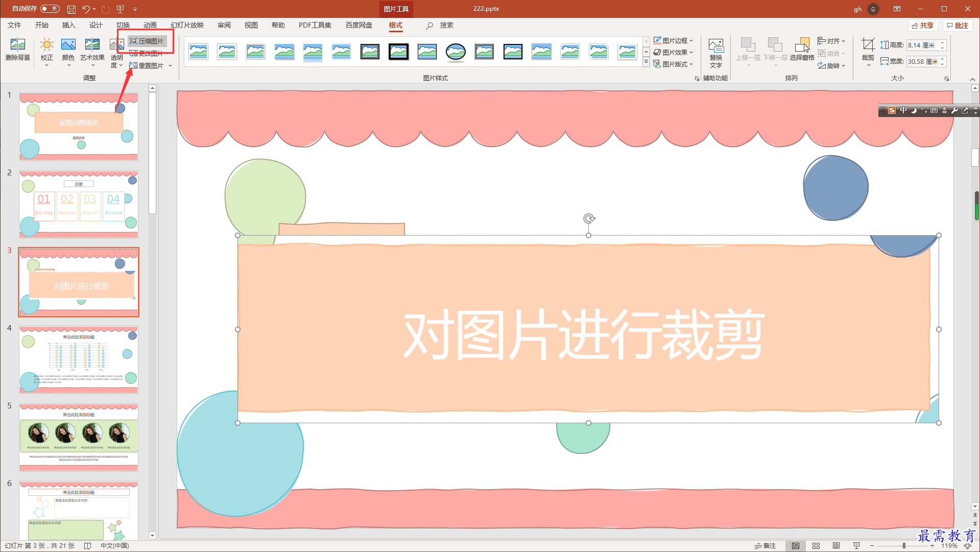The height and width of the screenshot is (552, 980).
Task: Select slide 2 table-of-contents thumbnail
Action: 79,204
